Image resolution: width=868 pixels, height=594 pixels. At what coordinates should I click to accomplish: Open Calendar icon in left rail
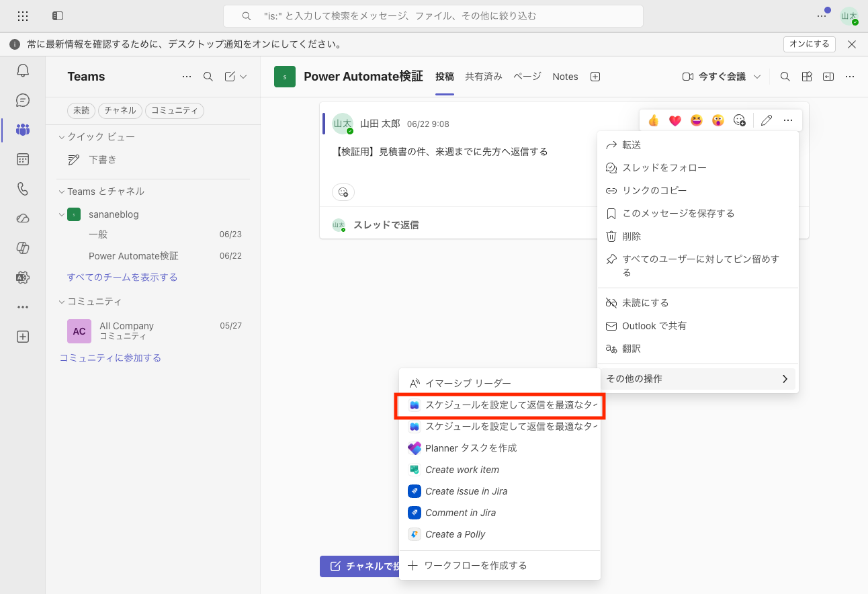tap(23, 159)
